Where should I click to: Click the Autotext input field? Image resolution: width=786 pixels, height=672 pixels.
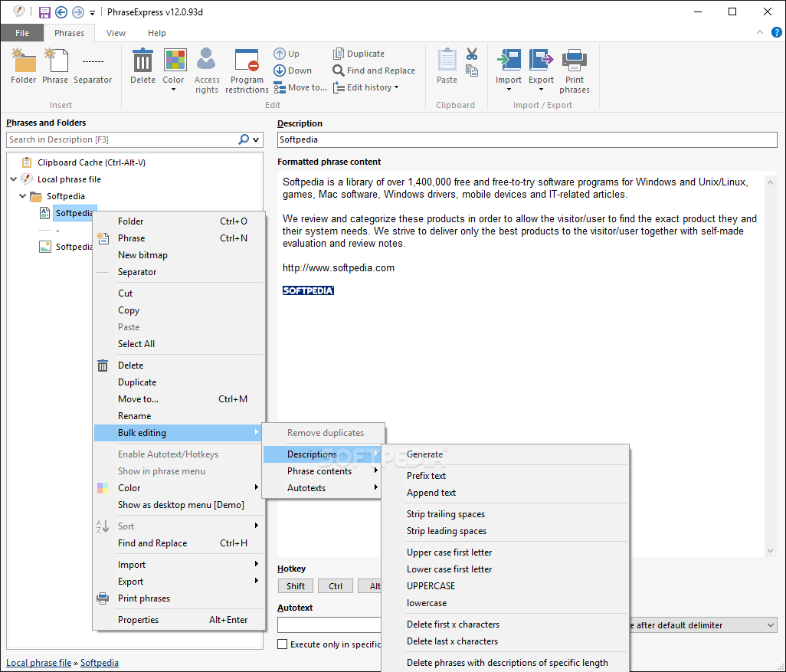pos(329,624)
